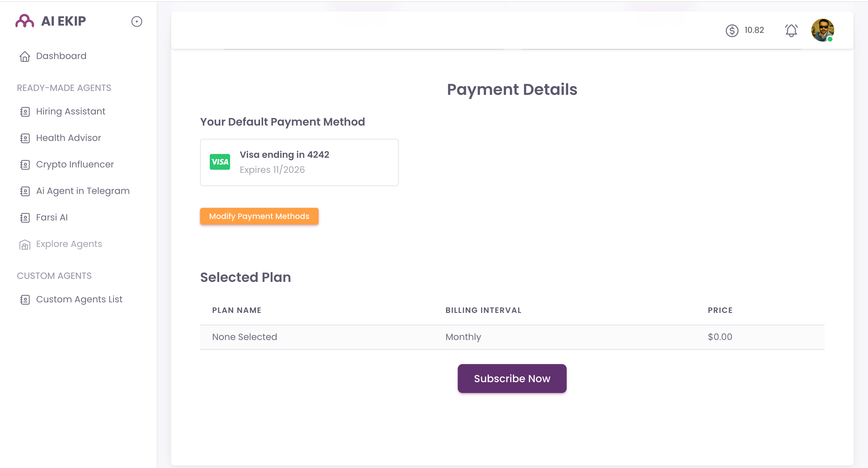Click the Custom Agents List icon
868x468 pixels.
point(25,300)
